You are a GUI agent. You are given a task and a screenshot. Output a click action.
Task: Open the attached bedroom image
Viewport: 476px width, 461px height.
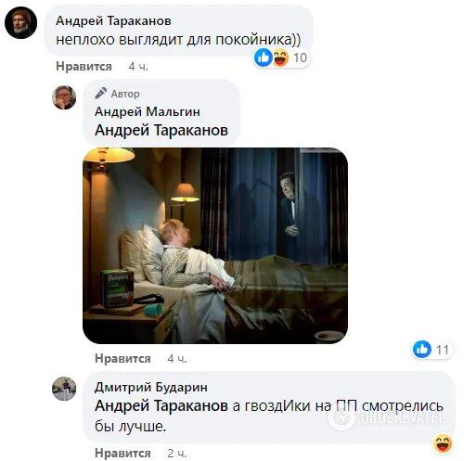point(215,246)
